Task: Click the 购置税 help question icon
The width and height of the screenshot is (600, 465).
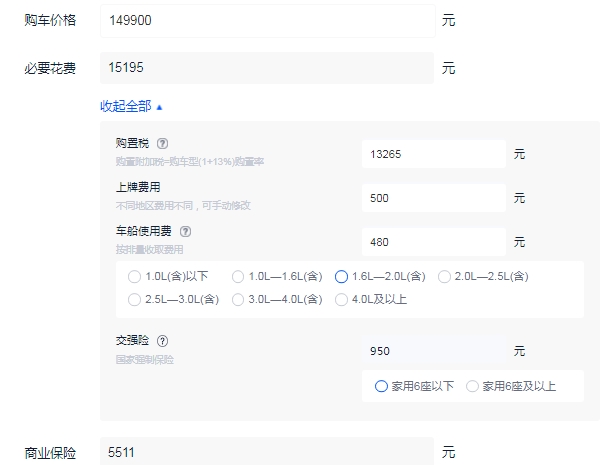Action: pos(162,144)
